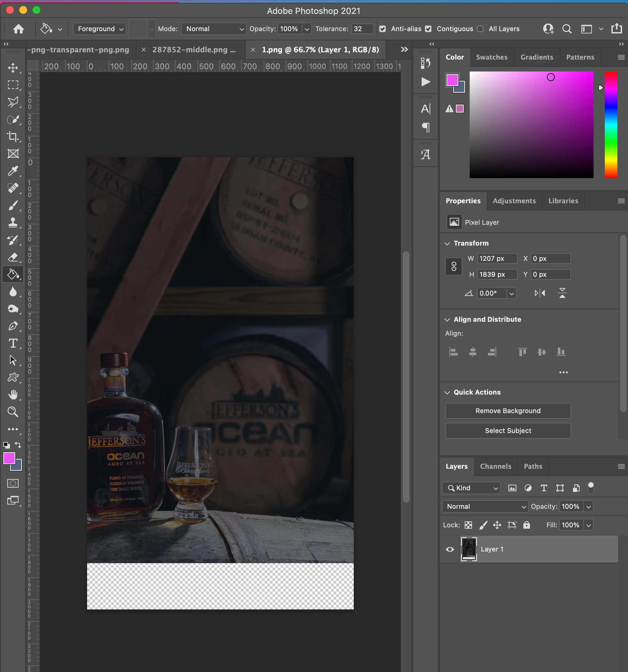The image size is (628, 672).
Task: Open the layer Kind filter dropdown
Action: [x=471, y=488]
